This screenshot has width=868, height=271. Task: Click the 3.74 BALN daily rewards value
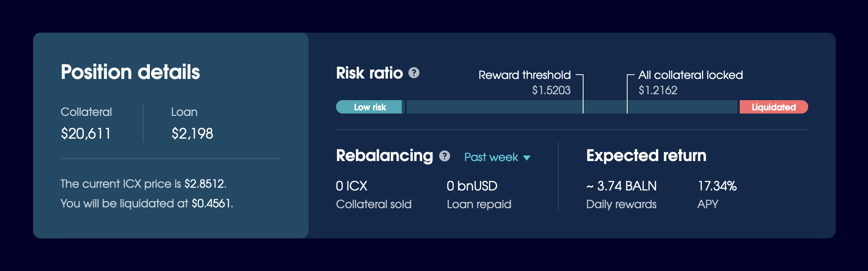[621, 186]
